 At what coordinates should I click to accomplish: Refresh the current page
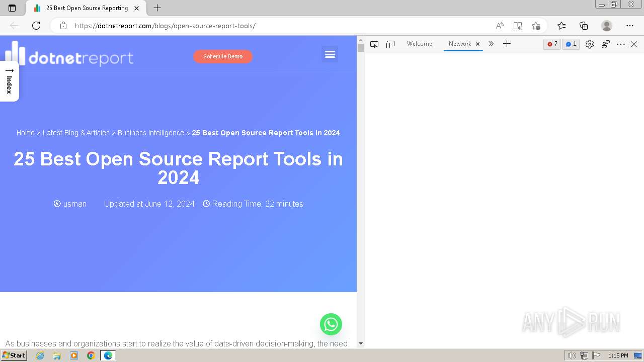[x=36, y=26]
